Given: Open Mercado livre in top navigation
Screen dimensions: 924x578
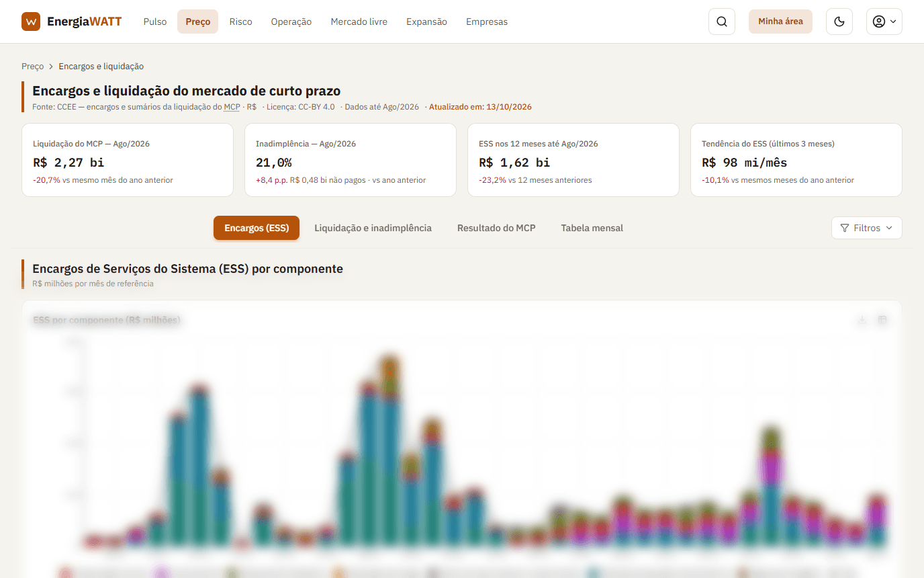Looking at the screenshot, I should click(x=359, y=22).
